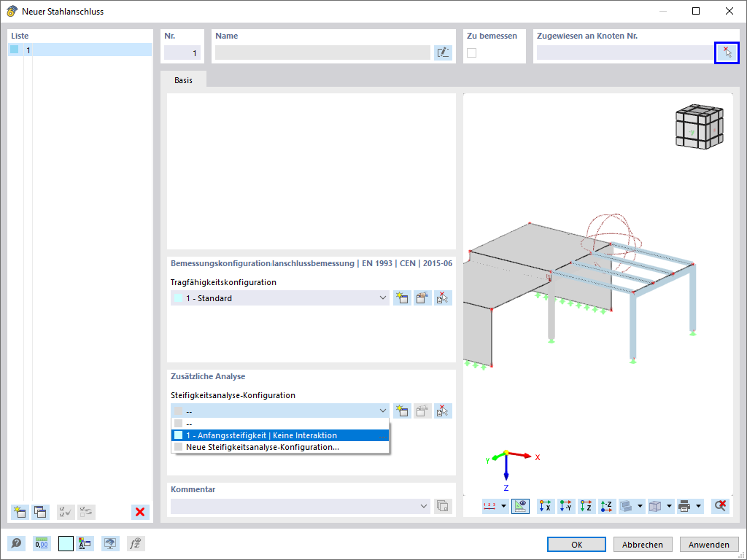Open the comment library icon next to Kommentar
747x560 pixels.
(x=443, y=506)
